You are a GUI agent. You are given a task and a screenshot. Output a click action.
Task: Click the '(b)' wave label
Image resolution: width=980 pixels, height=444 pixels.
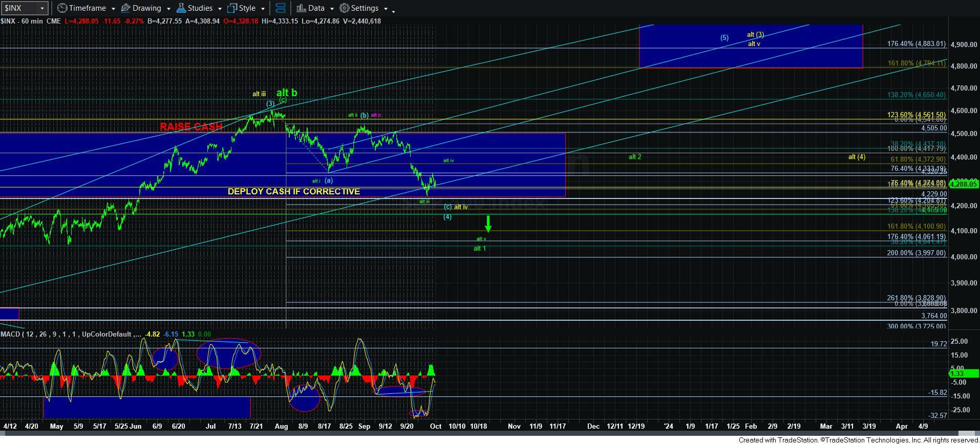[364, 115]
